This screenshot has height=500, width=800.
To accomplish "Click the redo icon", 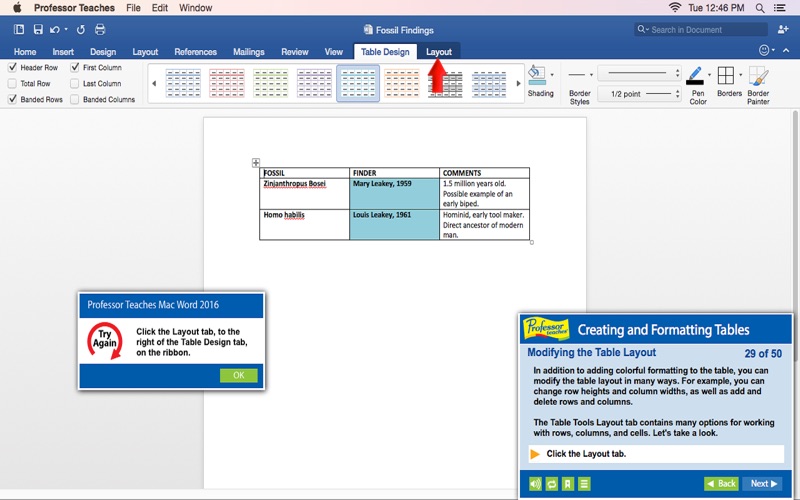I will [x=81, y=30].
